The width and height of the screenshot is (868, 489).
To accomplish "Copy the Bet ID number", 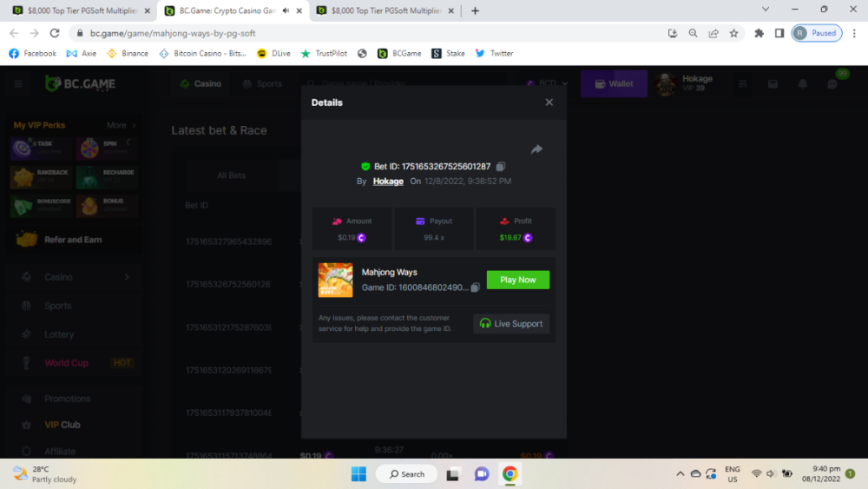I will (x=501, y=167).
